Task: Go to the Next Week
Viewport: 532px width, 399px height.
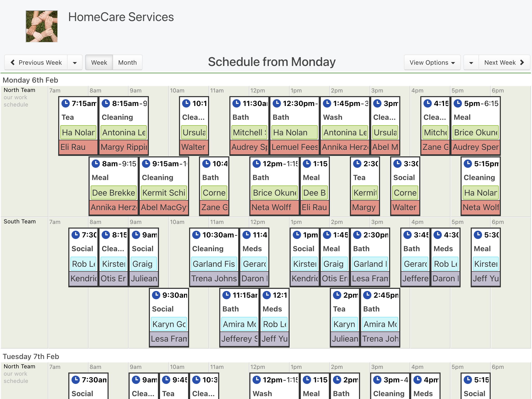Action: point(504,63)
